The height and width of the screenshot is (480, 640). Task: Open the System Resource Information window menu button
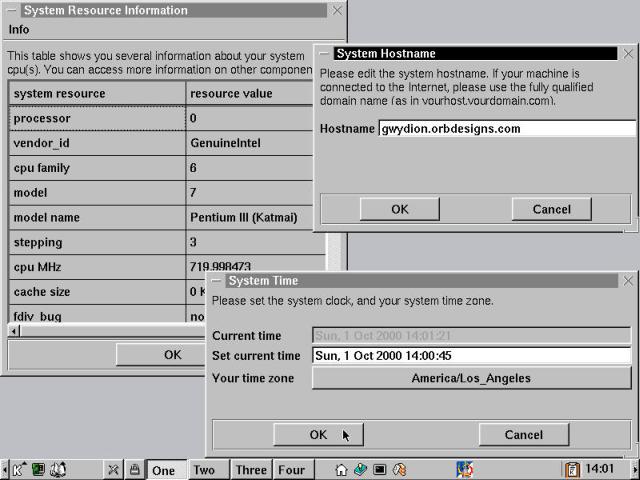point(11,10)
